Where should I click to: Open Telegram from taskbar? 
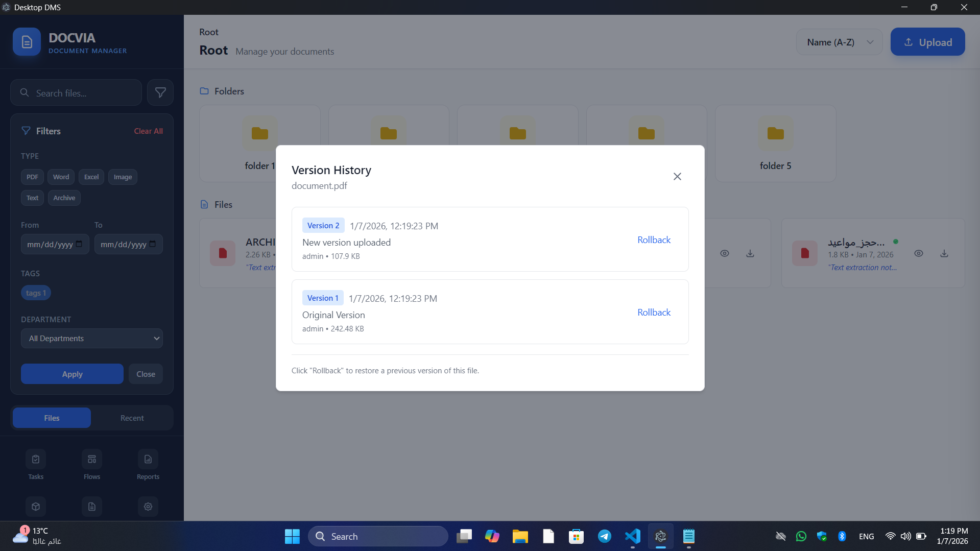click(x=605, y=536)
